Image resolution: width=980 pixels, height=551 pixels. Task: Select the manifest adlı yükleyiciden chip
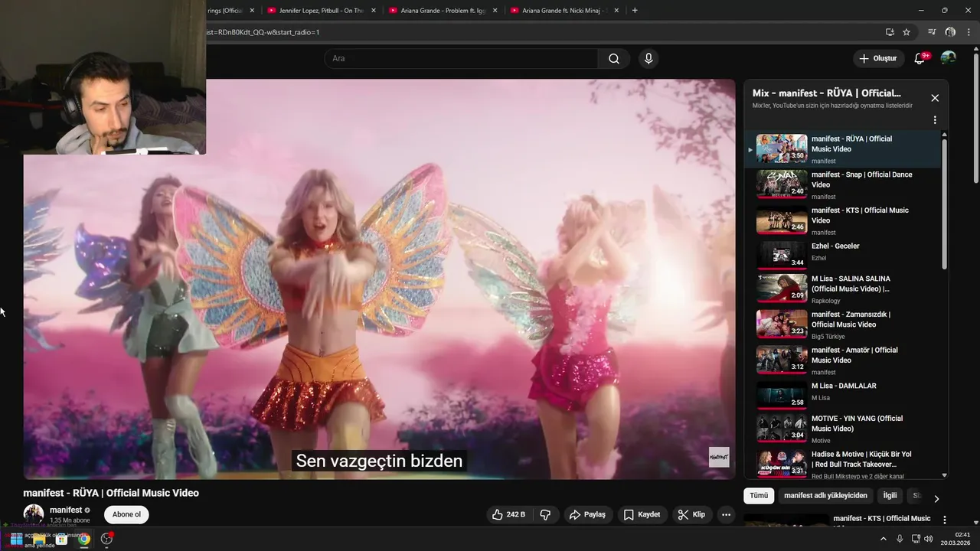tap(825, 496)
